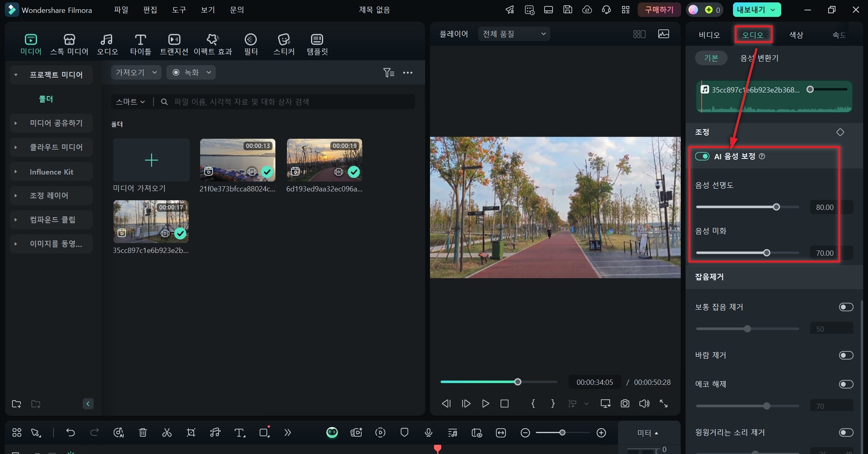Open the 파일 menu

coord(121,10)
